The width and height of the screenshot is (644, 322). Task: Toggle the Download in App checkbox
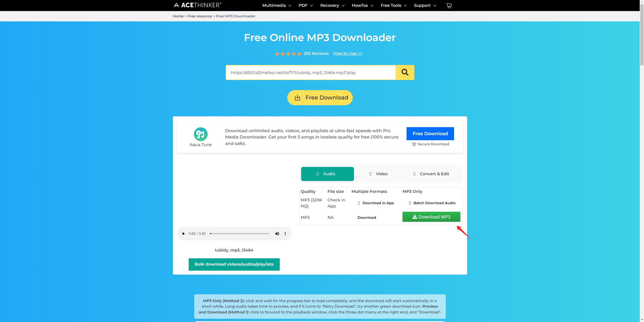point(358,203)
